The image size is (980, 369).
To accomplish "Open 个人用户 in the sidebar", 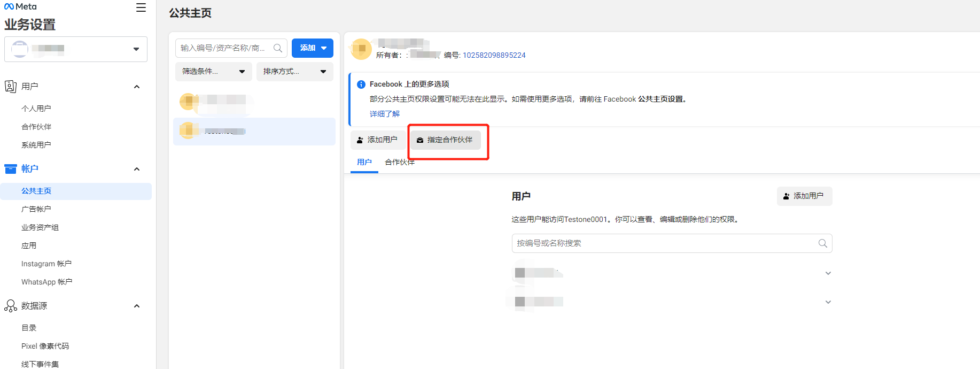I will tap(36, 109).
